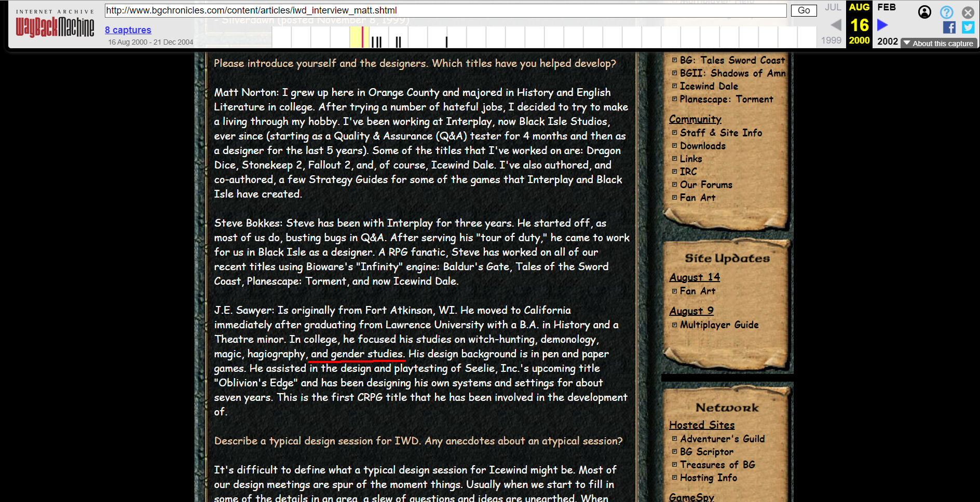Visit the Adventurer's Guild hosted site

[722, 439]
